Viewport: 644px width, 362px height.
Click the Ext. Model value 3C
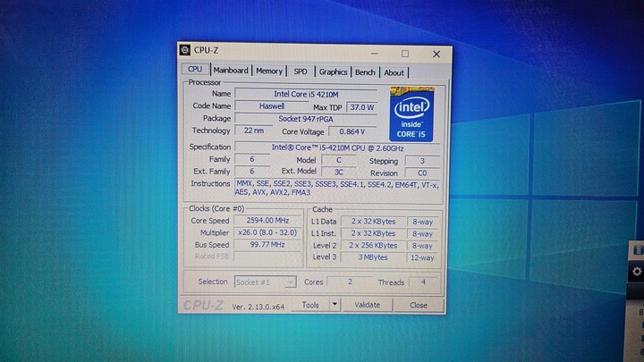point(338,172)
